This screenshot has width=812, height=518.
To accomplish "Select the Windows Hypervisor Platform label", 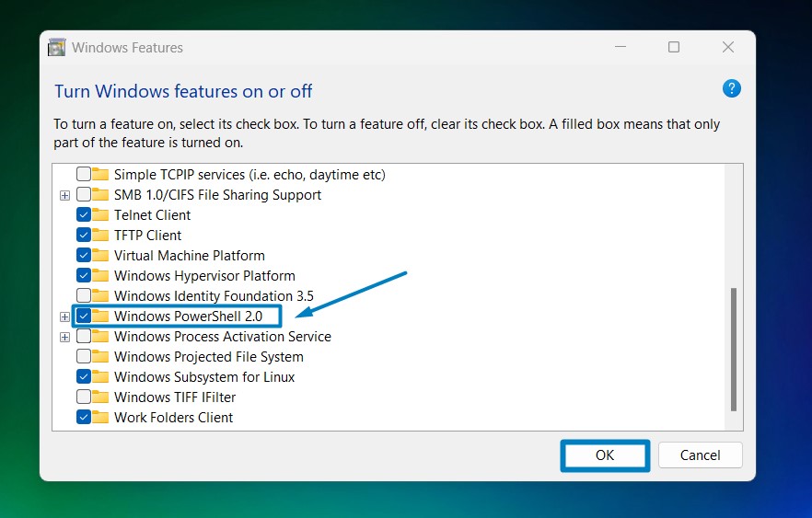I will [x=204, y=275].
